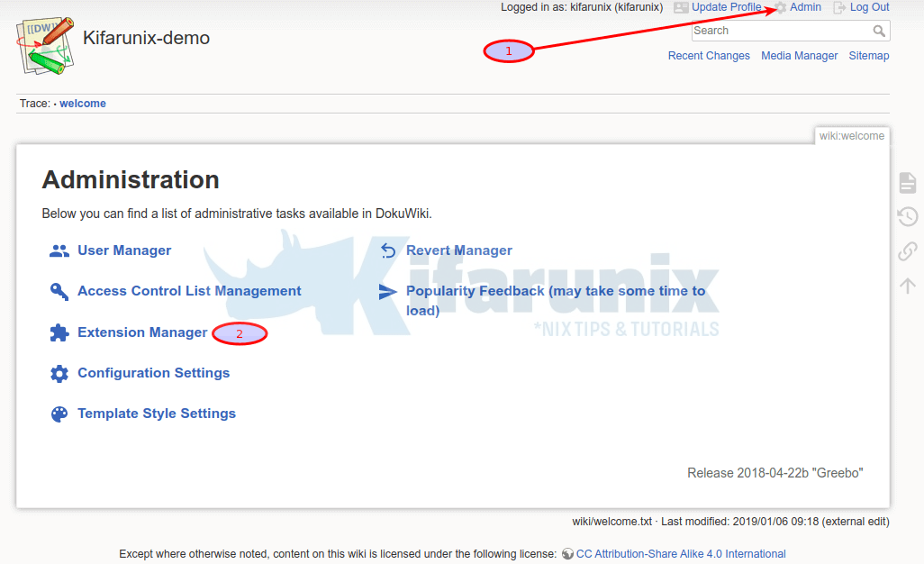Click Release 2018-04-22b "Greebo" text
The height and width of the screenshot is (564, 924).
pos(775,473)
